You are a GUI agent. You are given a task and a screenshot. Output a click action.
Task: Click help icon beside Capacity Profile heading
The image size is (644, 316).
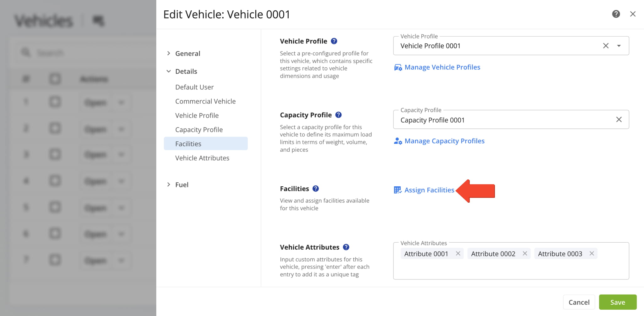click(x=338, y=115)
